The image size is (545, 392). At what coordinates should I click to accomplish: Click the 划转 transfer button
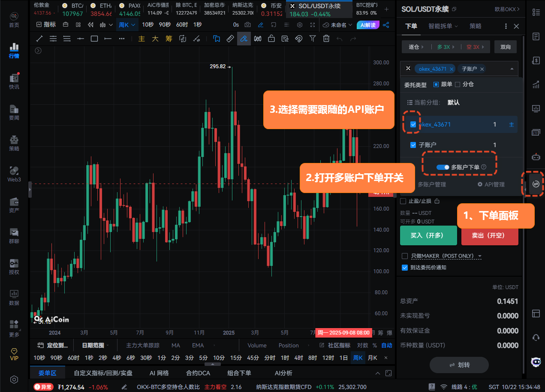coord(459,365)
